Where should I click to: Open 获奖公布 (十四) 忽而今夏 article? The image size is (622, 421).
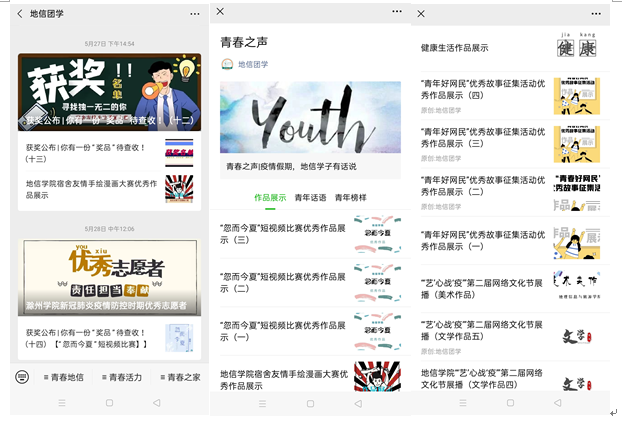point(109,338)
